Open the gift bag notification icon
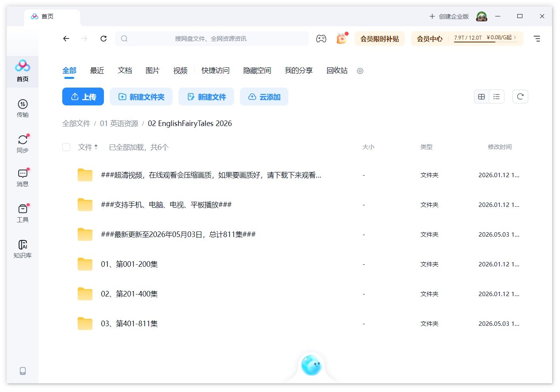The image size is (560, 392). coord(341,38)
